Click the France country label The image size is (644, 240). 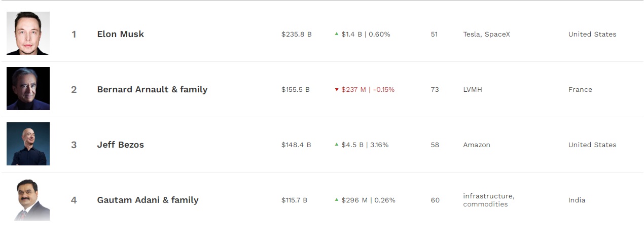click(x=580, y=90)
